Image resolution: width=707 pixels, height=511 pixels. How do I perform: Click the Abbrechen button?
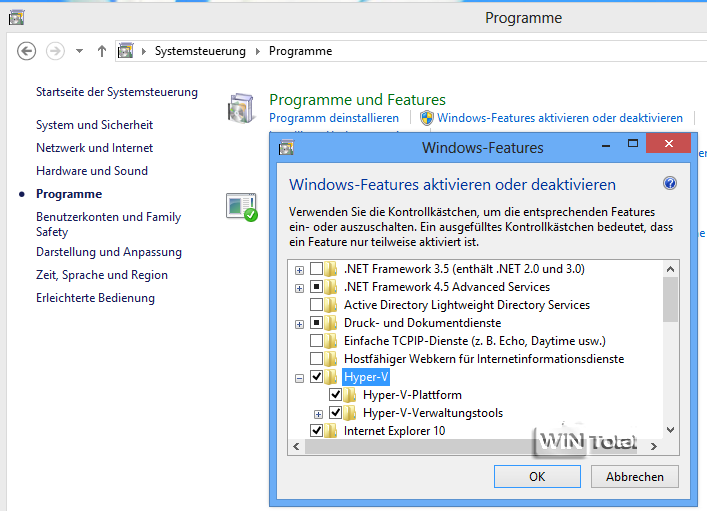tap(634, 477)
